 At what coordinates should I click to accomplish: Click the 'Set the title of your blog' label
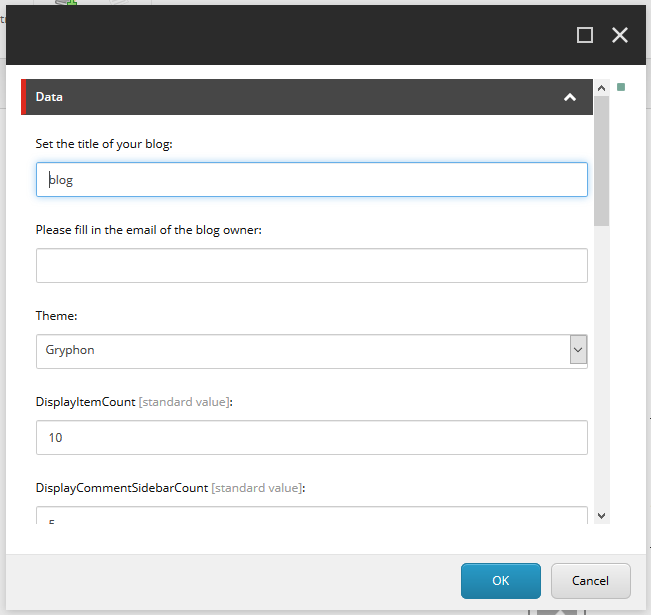click(104, 145)
